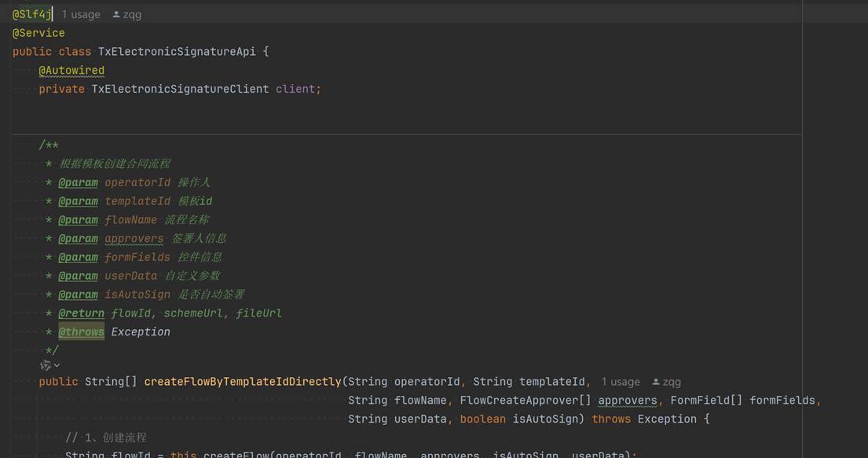
Task: Click the @throws tag in the Javadoc
Action: click(x=81, y=332)
